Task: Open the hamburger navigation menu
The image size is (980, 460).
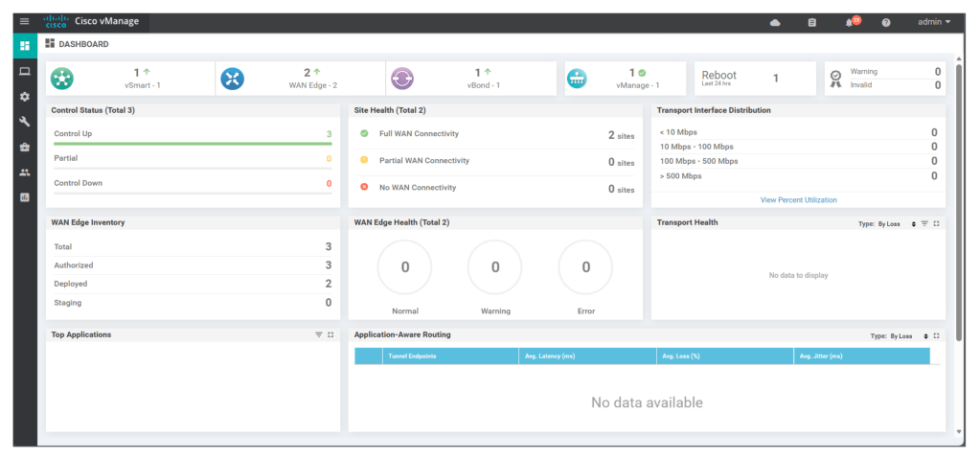Action: 25,21
